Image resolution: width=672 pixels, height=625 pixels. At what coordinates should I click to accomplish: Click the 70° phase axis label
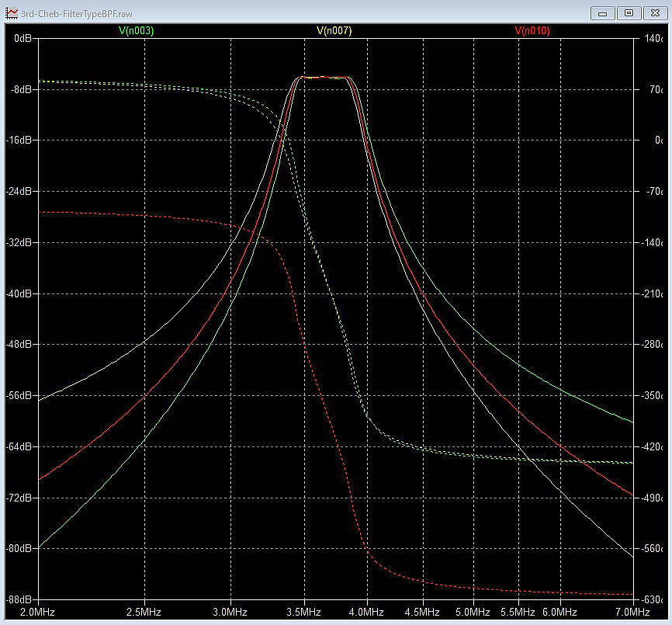click(656, 89)
